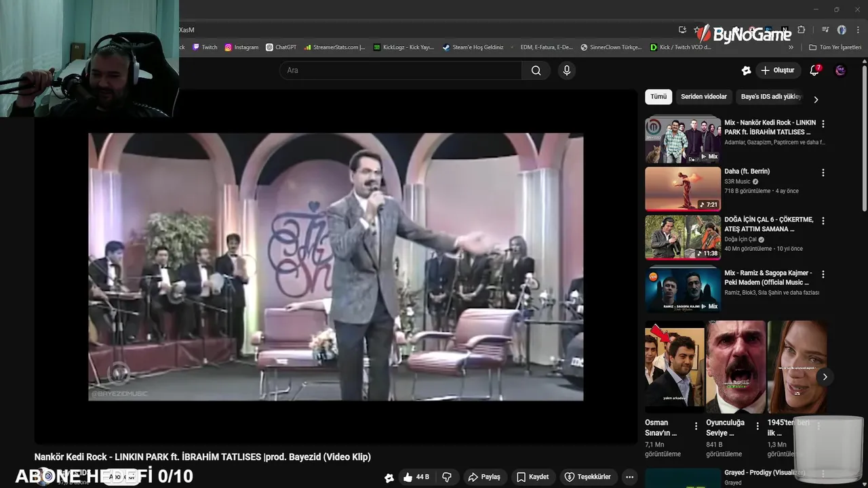Image resolution: width=868 pixels, height=488 pixels.
Task: Open options menu for Mix - Ramiz & Sagopa Kajmer
Action: click(823, 274)
